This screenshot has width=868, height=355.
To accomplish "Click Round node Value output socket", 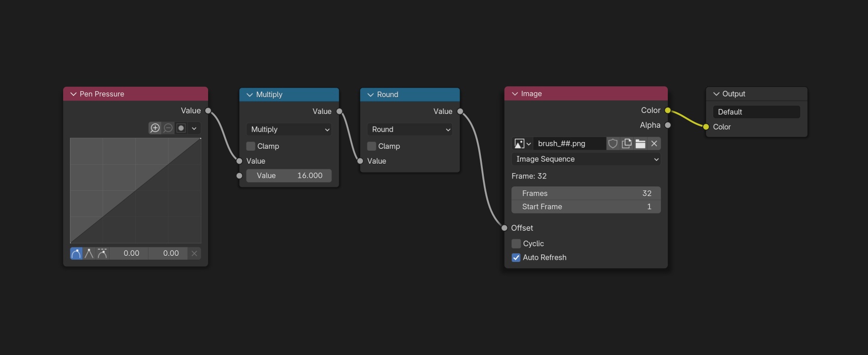I will point(460,111).
